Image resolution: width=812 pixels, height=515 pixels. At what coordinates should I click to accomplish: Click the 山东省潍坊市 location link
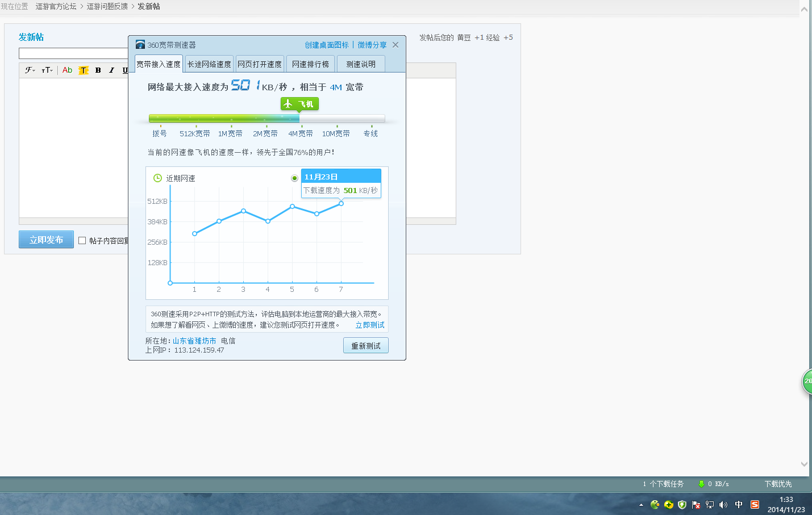(x=194, y=341)
